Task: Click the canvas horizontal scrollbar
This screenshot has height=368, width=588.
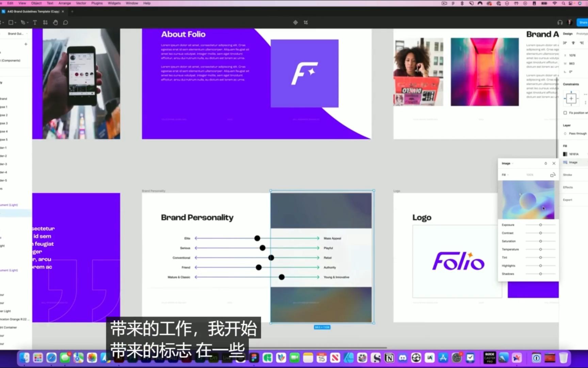Action: tap(318, 348)
